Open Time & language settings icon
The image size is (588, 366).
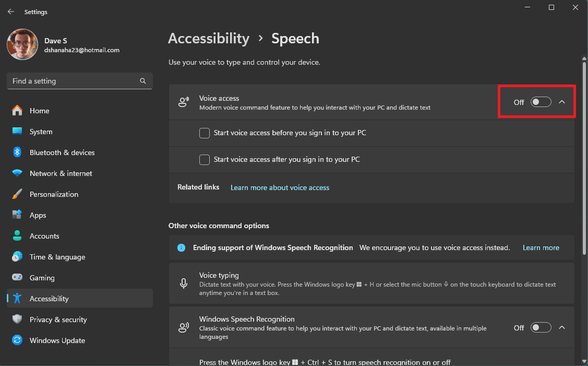18,257
